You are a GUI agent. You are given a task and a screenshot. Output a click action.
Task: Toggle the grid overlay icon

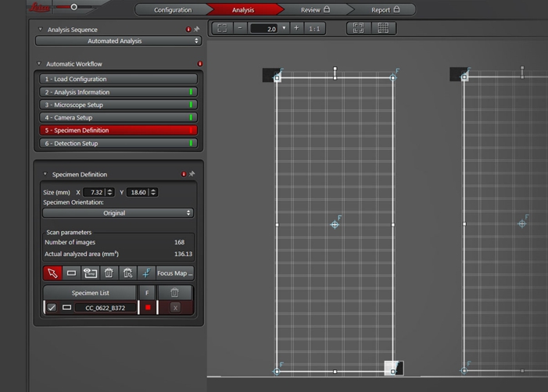(x=382, y=28)
